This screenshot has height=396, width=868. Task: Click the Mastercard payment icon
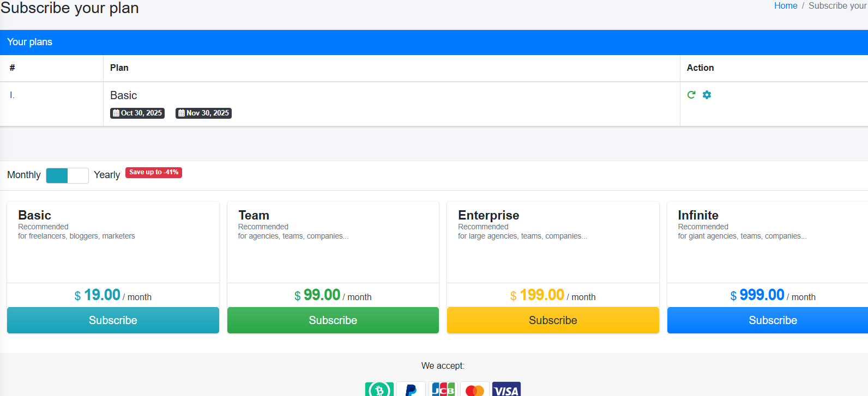pos(474,389)
